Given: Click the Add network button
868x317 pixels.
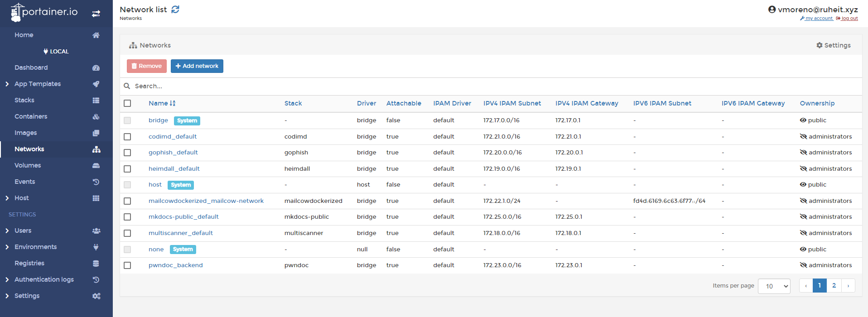Looking at the screenshot, I should [x=197, y=66].
